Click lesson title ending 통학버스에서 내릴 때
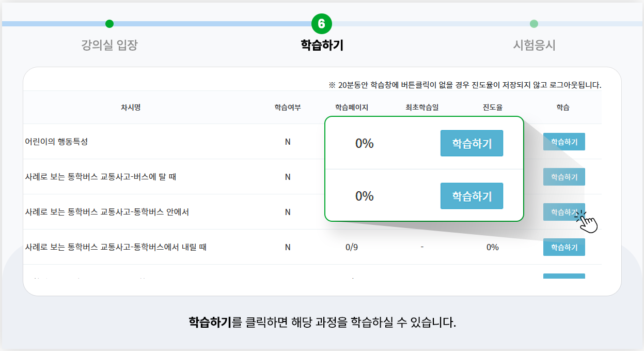 [116, 247]
